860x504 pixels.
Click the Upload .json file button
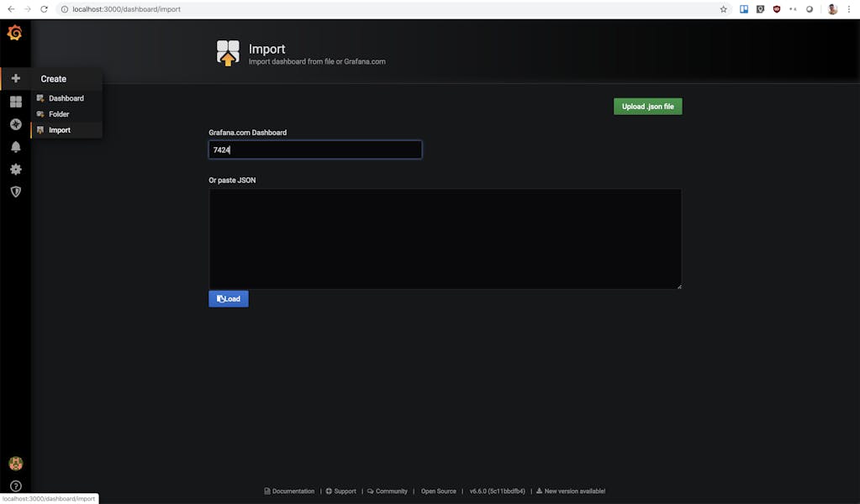click(647, 107)
